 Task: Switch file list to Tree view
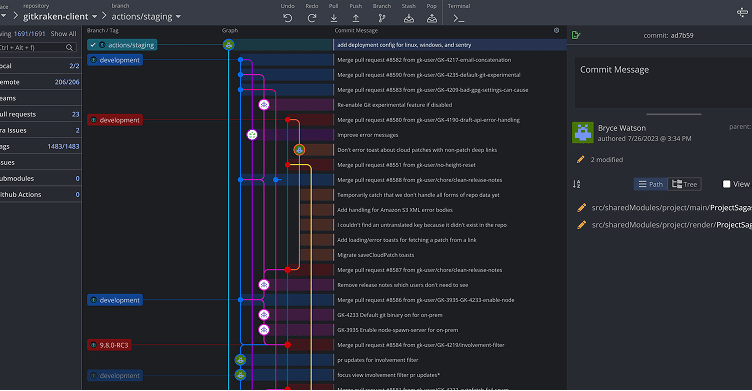(x=684, y=184)
